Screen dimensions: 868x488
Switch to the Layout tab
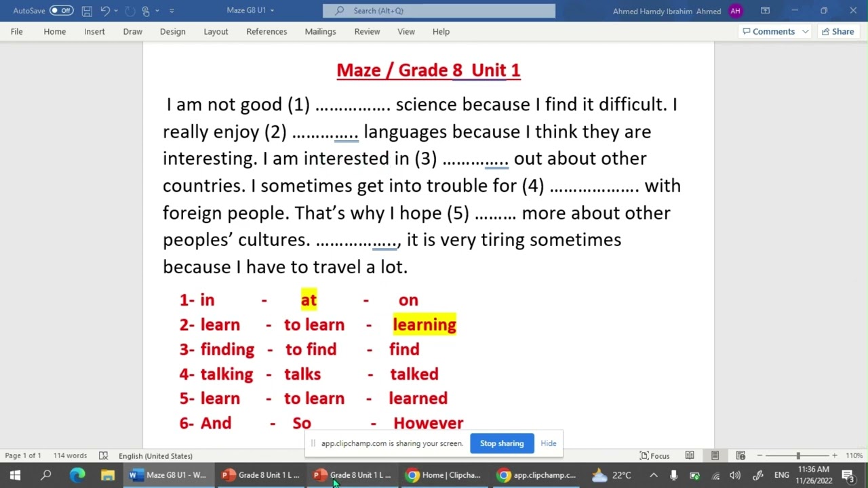coord(216,31)
